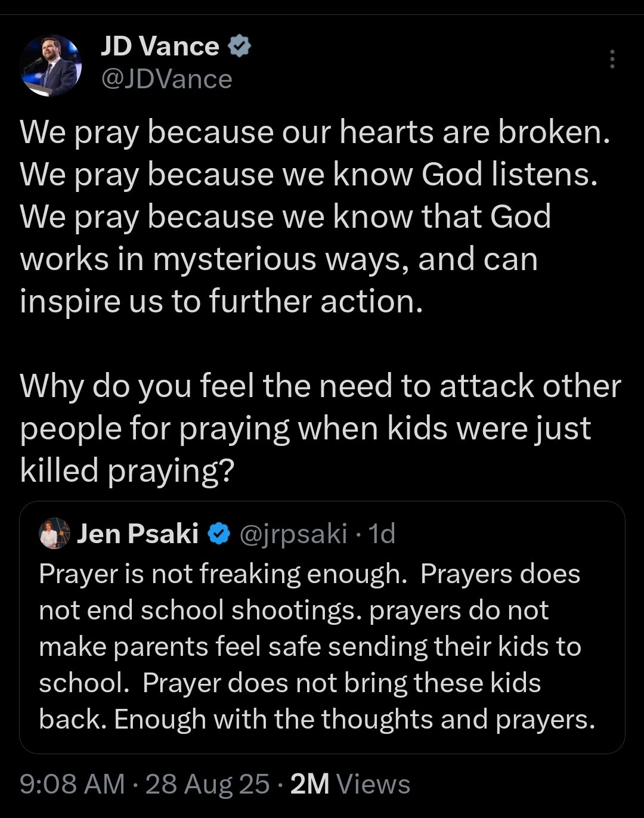This screenshot has width=644, height=818.
Task: Open the @jrpsaki handle link
Action: (x=293, y=534)
